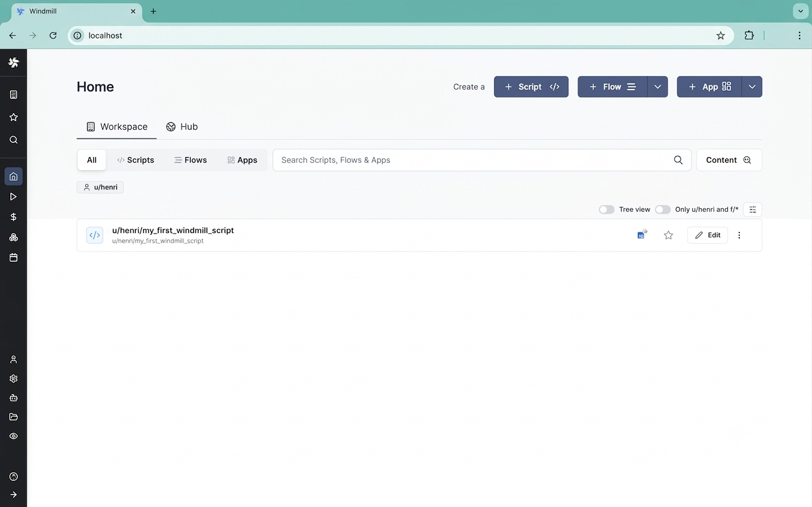Open Settings gear in the sidebar

[13, 378]
